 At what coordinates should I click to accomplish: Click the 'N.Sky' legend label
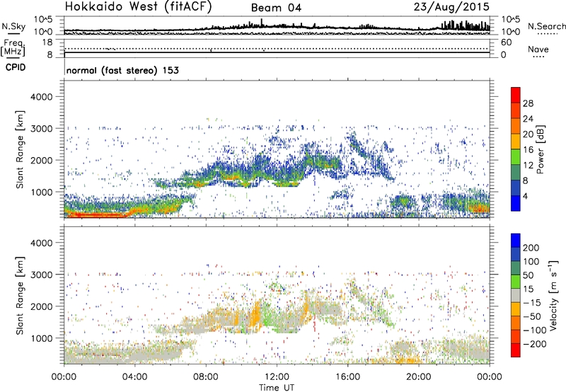coord(13,26)
